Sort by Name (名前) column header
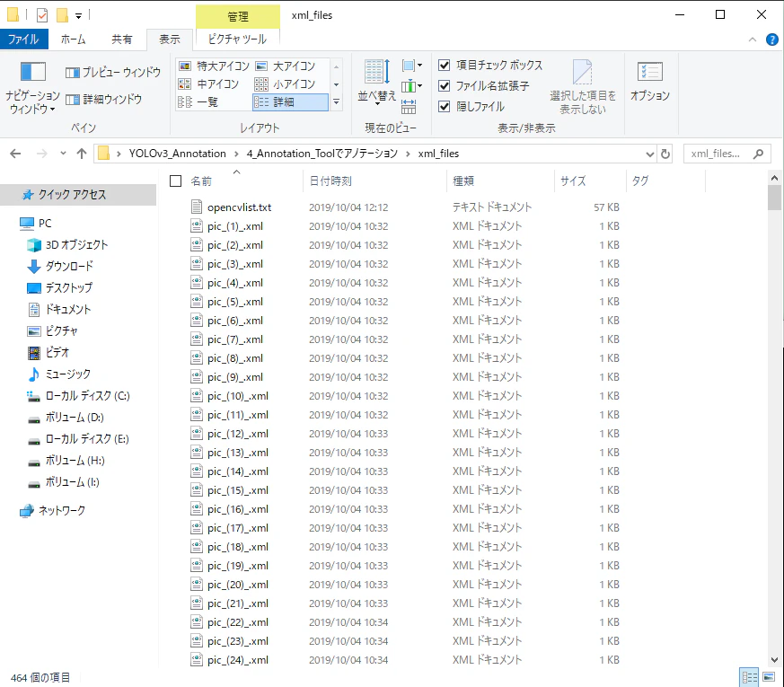The image size is (784, 687). tap(201, 181)
